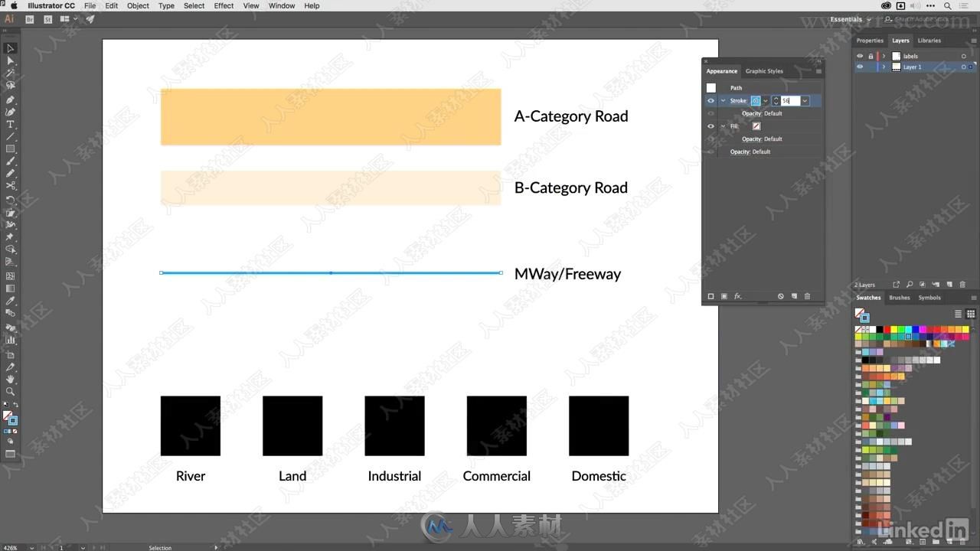Click target circle for Layer 1
This screenshot has height=551, width=980.
964,67
